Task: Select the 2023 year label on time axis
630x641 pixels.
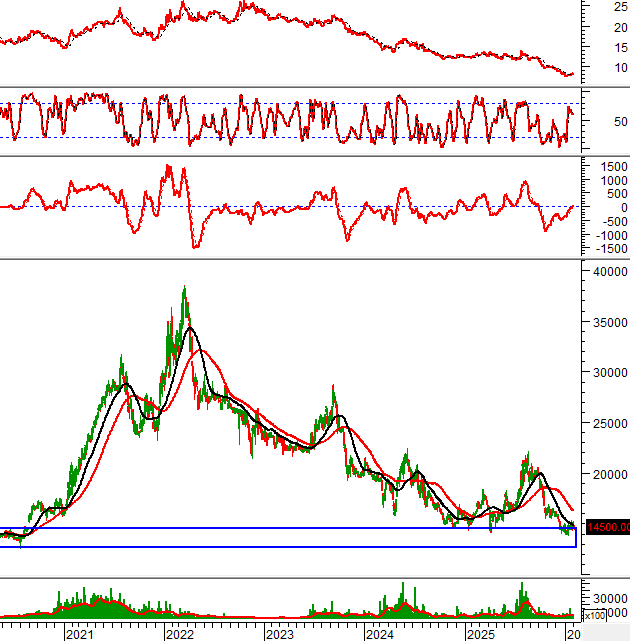Action: [x=279, y=634]
